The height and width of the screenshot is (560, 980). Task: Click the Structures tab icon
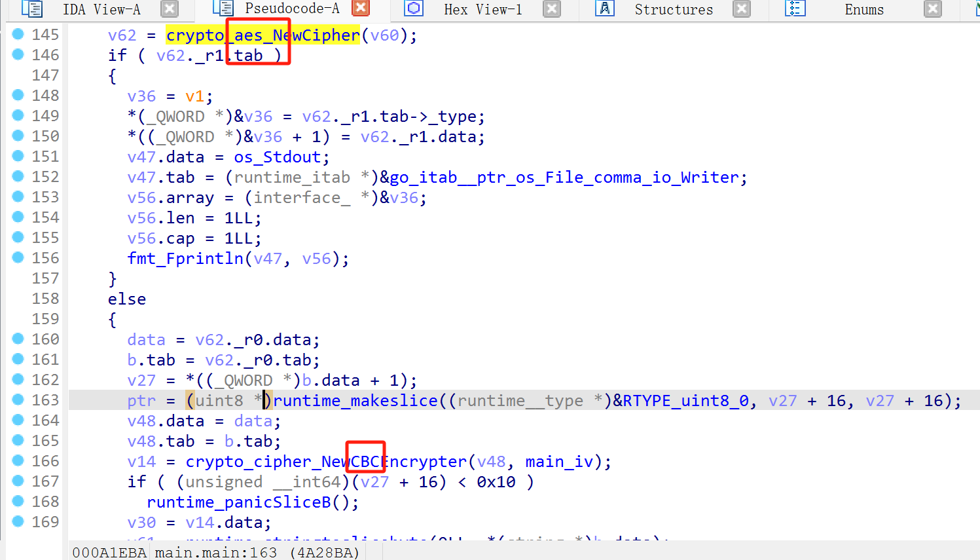click(x=604, y=9)
